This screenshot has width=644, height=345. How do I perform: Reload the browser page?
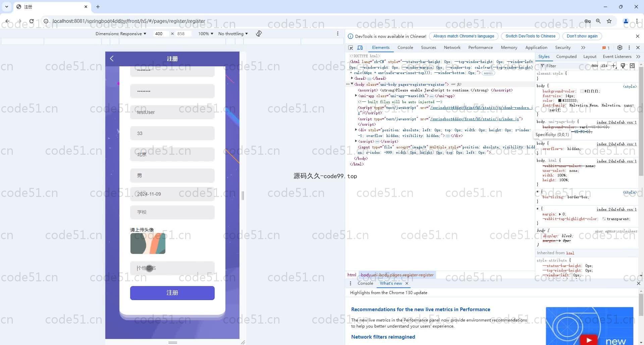pos(31,21)
